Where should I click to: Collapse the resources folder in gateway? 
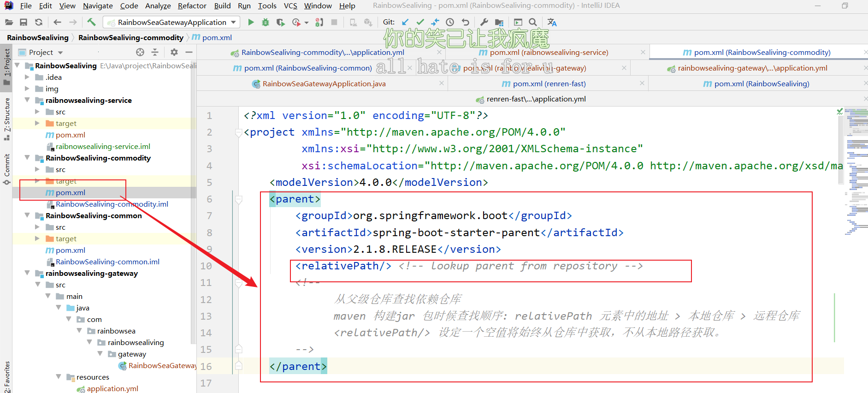59,377
